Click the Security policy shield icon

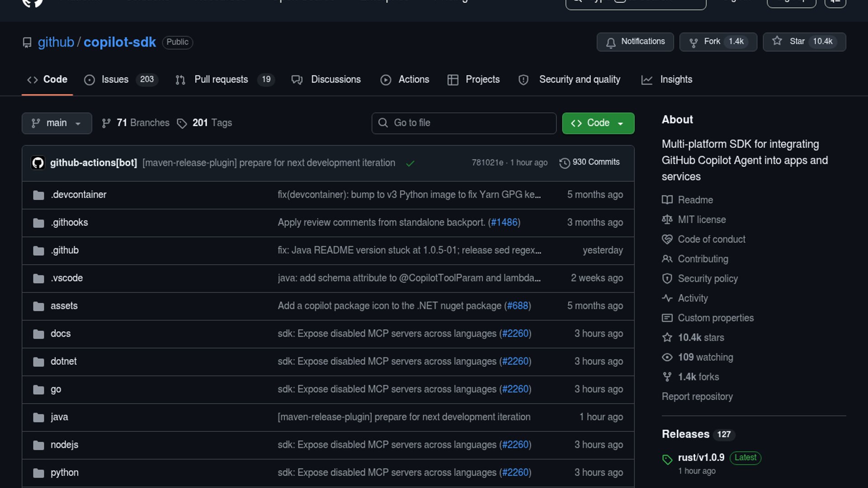pos(667,279)
